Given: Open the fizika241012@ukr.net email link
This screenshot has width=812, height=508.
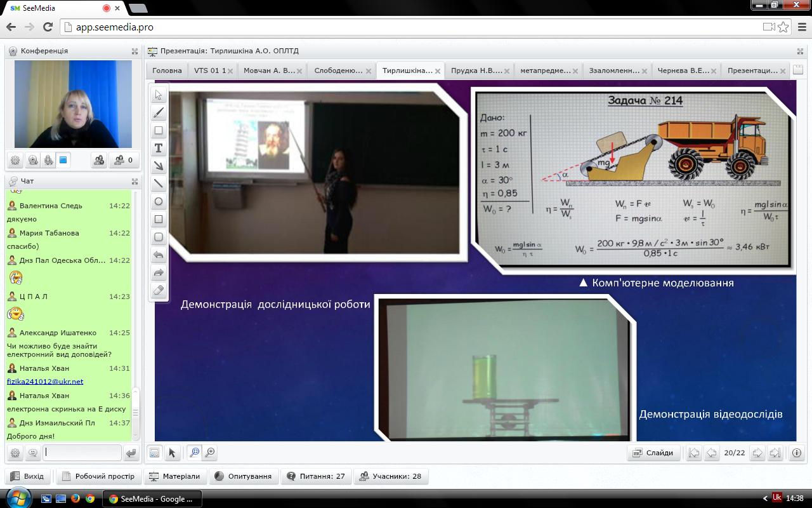Looking at the screenshot, I should [x=45, y=382].
